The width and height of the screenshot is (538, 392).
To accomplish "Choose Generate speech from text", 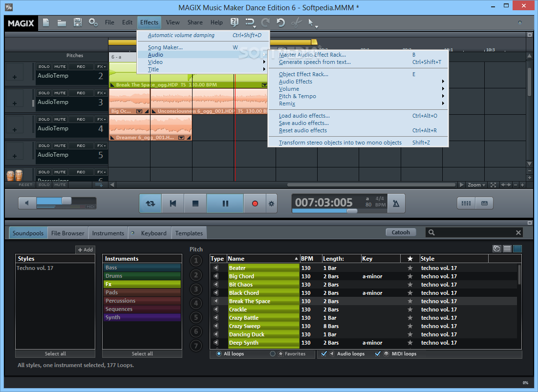I will (358, 62).
